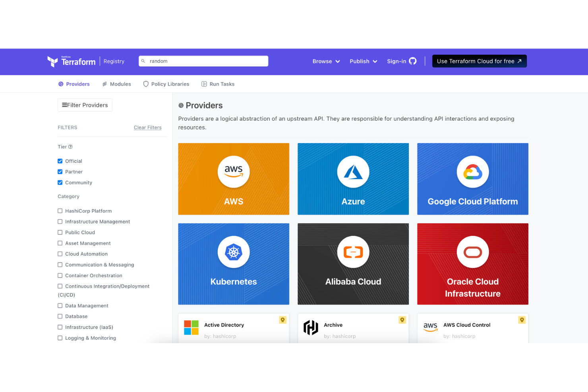Image resolution: width=588 pixels, height=392 pixels.
Task: Click the official badge on Archive card
Action: tap(402, 320)
